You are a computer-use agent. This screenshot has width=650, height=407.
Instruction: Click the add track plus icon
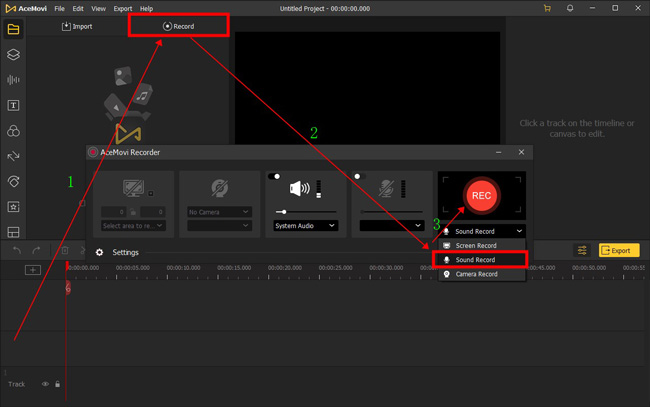(x=33, y=270)
